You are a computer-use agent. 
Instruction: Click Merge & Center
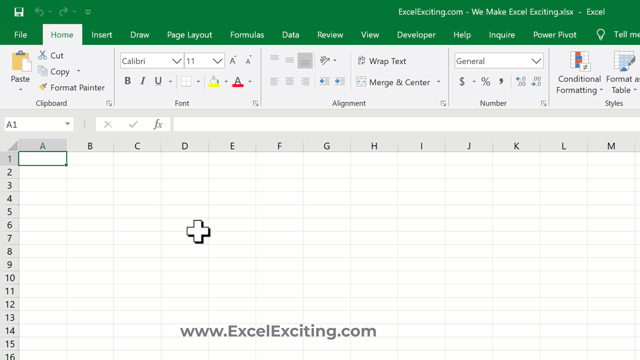click(393, 82)
